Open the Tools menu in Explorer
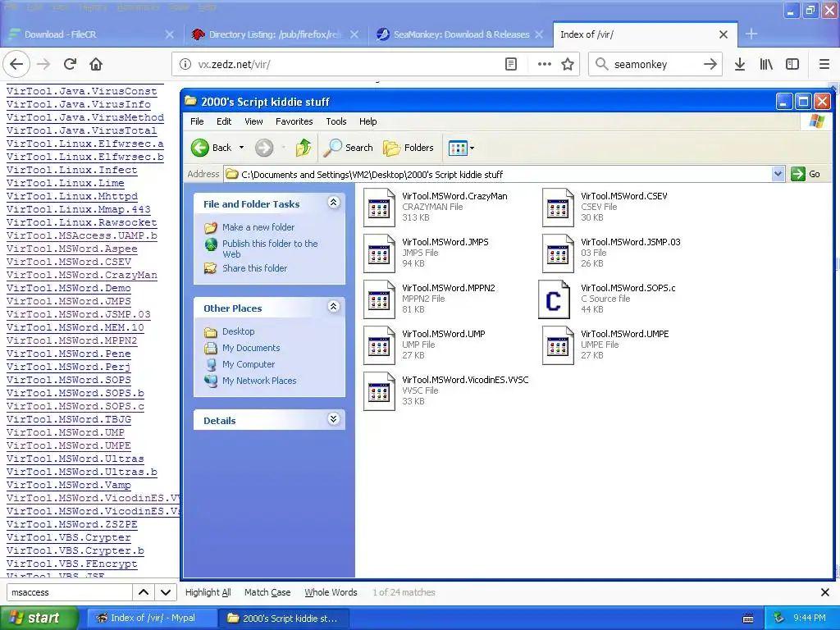This screenshot has width=840, height=630. [336, 121]
